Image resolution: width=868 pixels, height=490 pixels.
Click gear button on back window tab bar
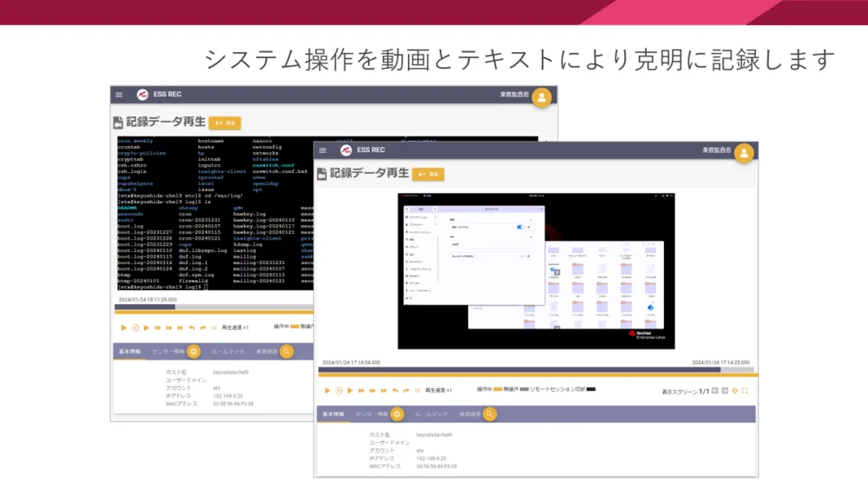194,351
